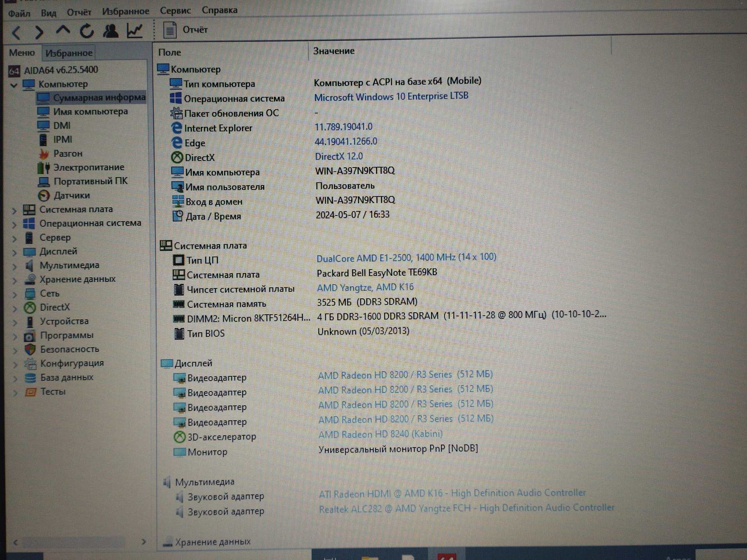
Task: Collapse the Компьютер tree node
Action: click(14, 85)
